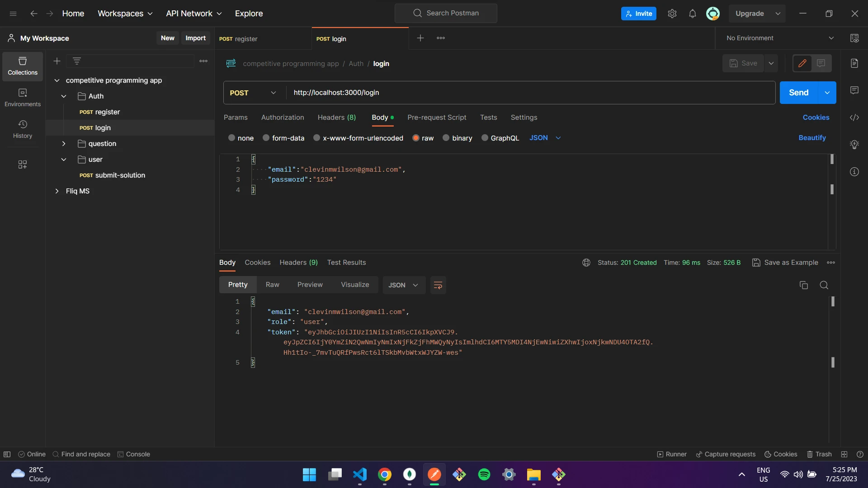Search the response with magnifier icon
Image resolution: width=868 pixels, height=488 pixels.
point(824,285)
